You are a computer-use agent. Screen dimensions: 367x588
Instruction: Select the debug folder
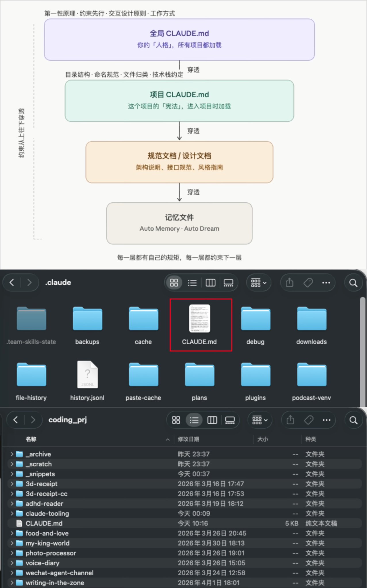point(255,326)
